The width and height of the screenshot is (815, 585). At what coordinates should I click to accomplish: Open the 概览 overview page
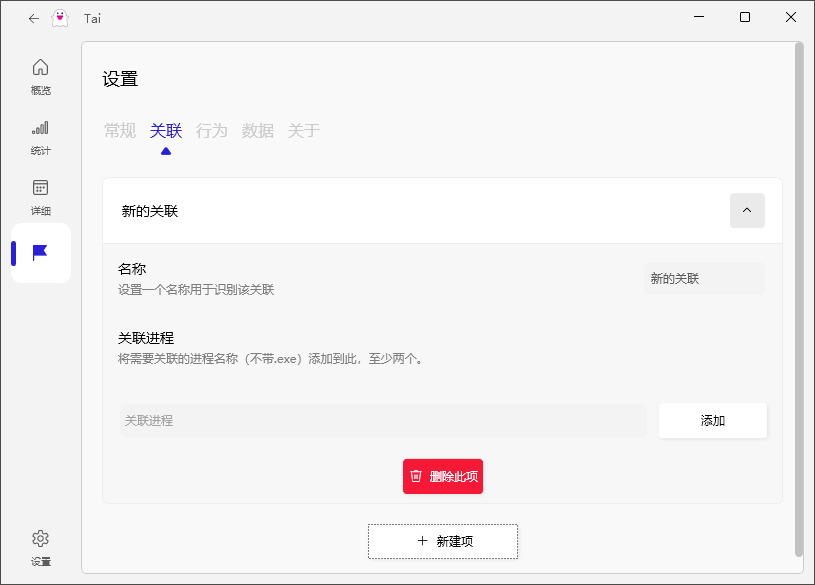tap(41, 77)
